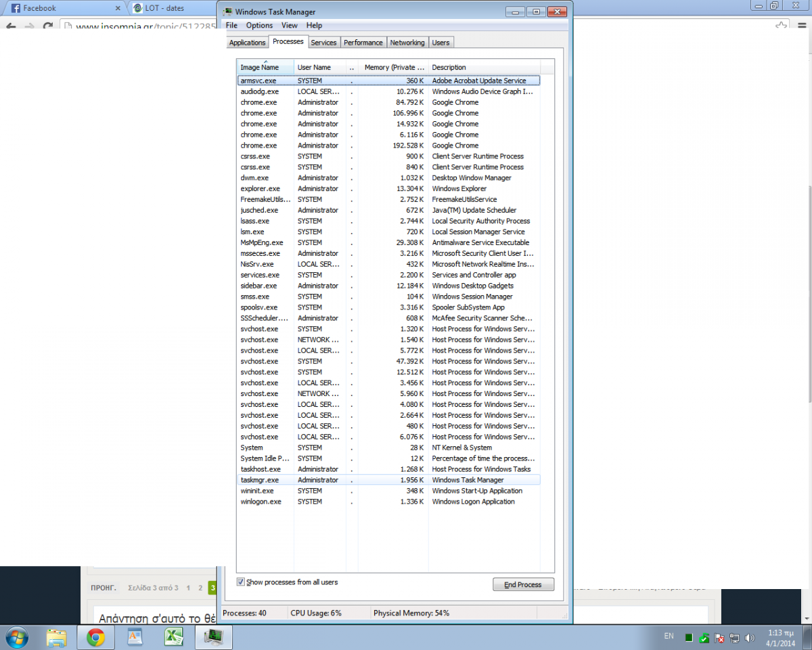Switch to the LOT - dates Chrome tab
The image size is (812, 650).
(x=173, y=8)
